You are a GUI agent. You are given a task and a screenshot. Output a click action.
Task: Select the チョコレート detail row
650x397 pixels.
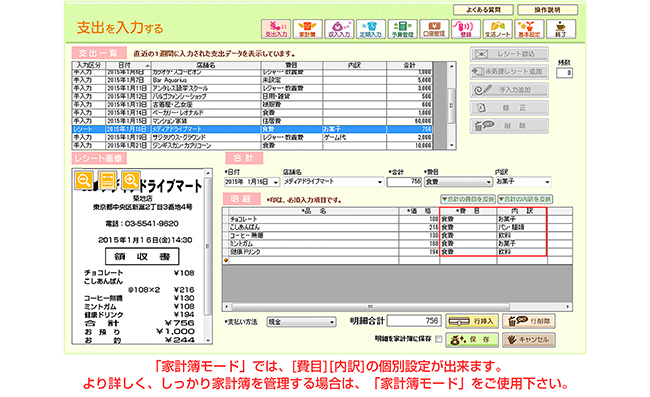(x=397, y=219)
